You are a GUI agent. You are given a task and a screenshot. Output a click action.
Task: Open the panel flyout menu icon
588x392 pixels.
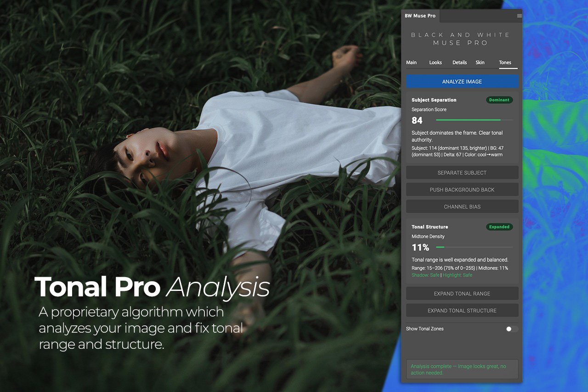click(x=519, y=16)
